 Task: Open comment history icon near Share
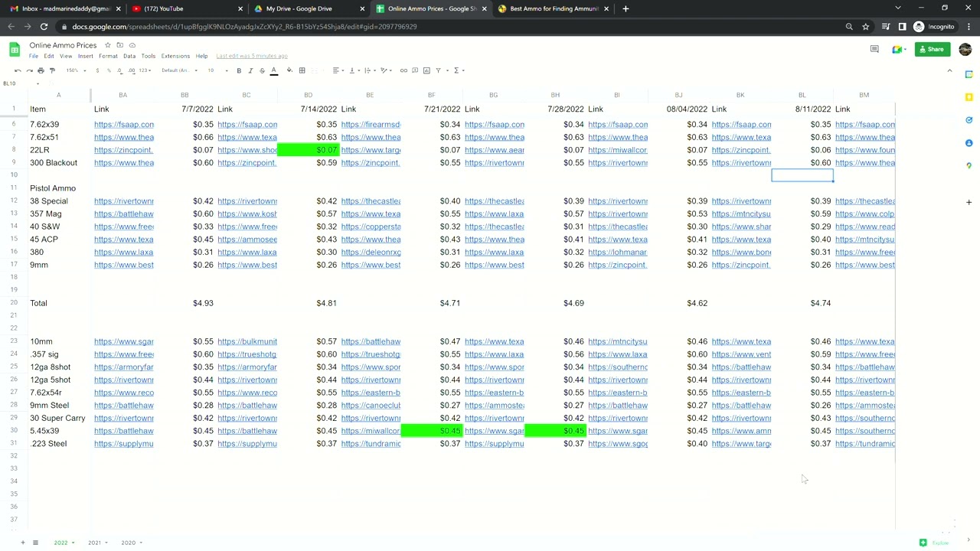tap(874, 49)
